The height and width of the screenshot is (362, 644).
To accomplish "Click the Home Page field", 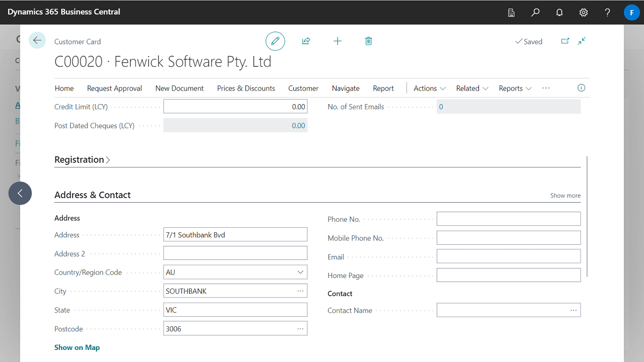I will (x=509, y=275).
